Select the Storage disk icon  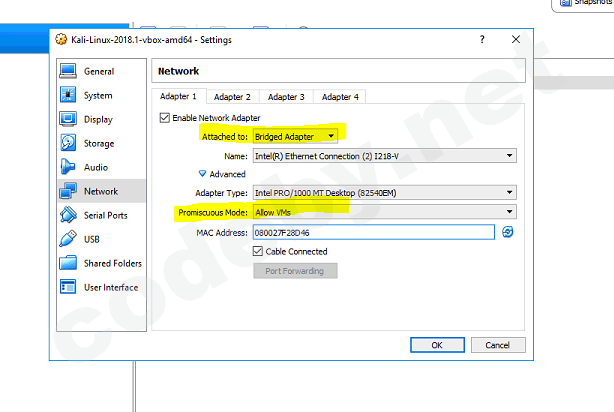click(68, 143)
